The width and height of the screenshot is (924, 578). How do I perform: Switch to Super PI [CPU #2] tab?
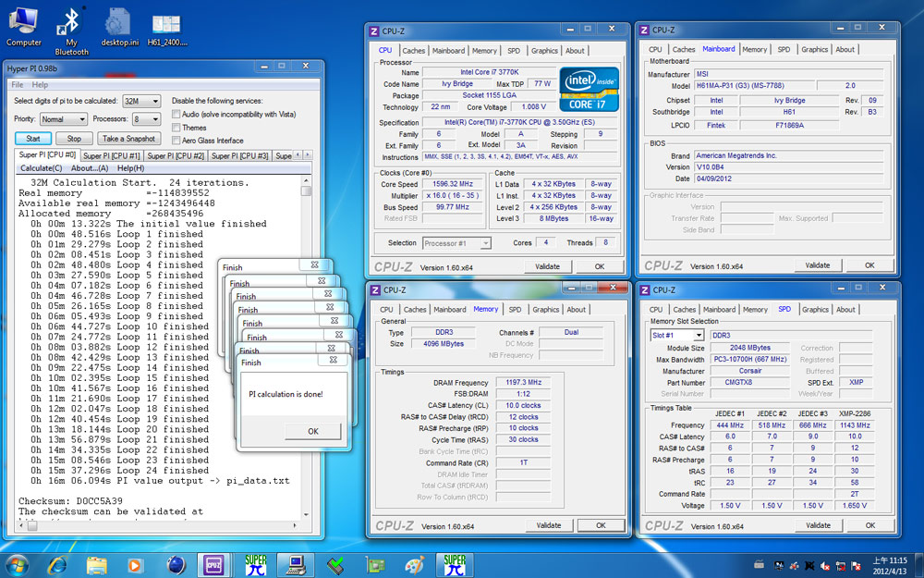tap(176, 156)
